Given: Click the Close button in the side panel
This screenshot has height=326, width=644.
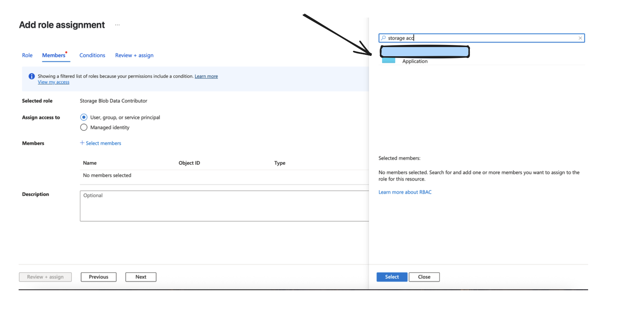Looking at the screenshot, I should [424, 277].
